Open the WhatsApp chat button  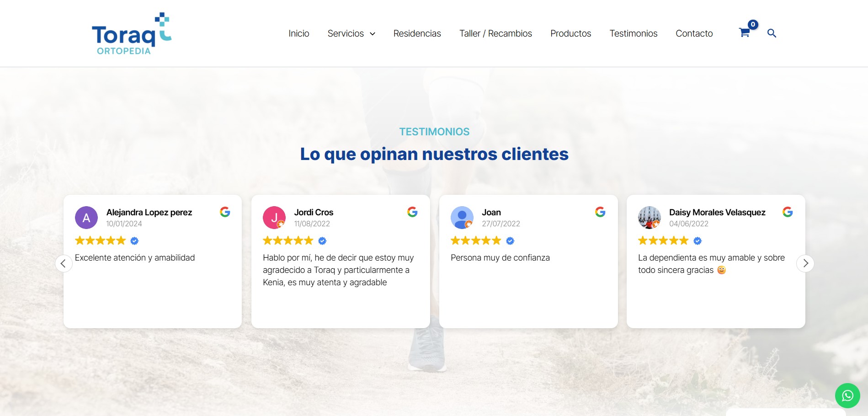(x=847, y=395)
